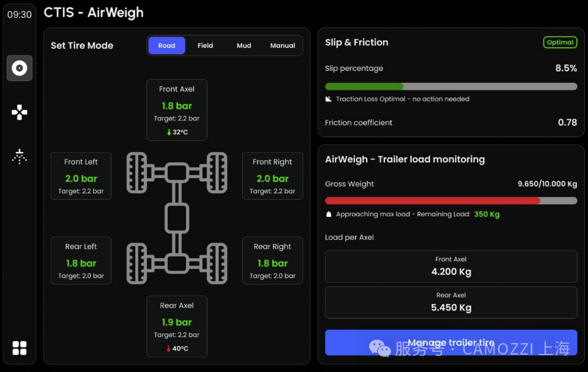Click the traction loss warning icon

[x=328, y=99]
